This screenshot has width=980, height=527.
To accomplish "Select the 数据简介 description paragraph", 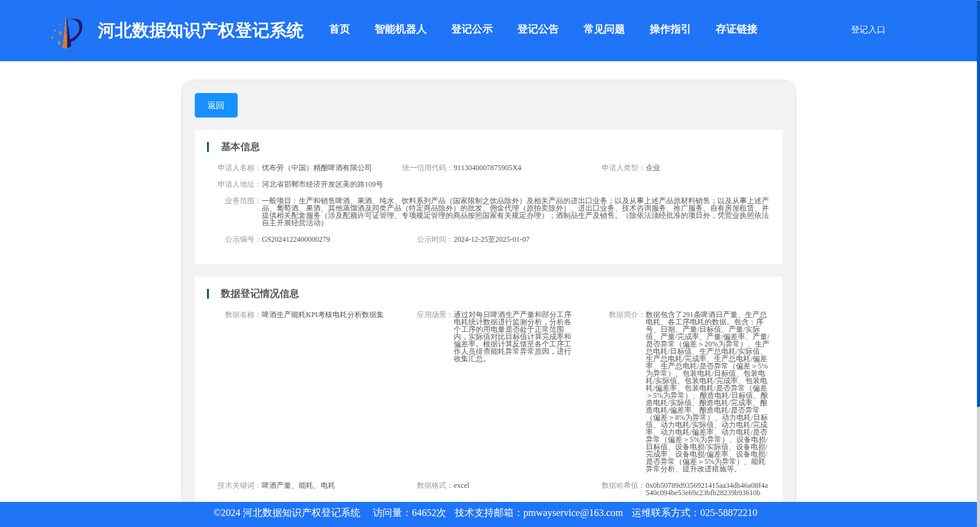I will tap(707, 392).
